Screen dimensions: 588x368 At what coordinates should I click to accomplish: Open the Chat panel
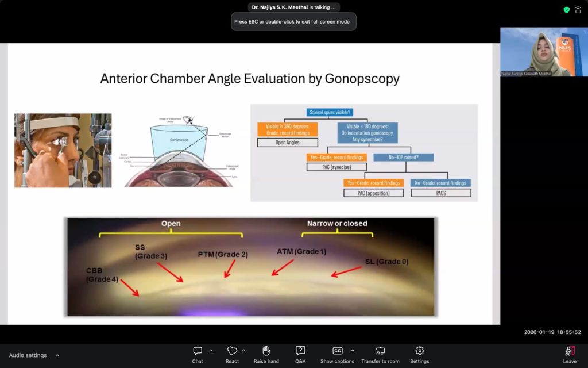tap(198, 351)
